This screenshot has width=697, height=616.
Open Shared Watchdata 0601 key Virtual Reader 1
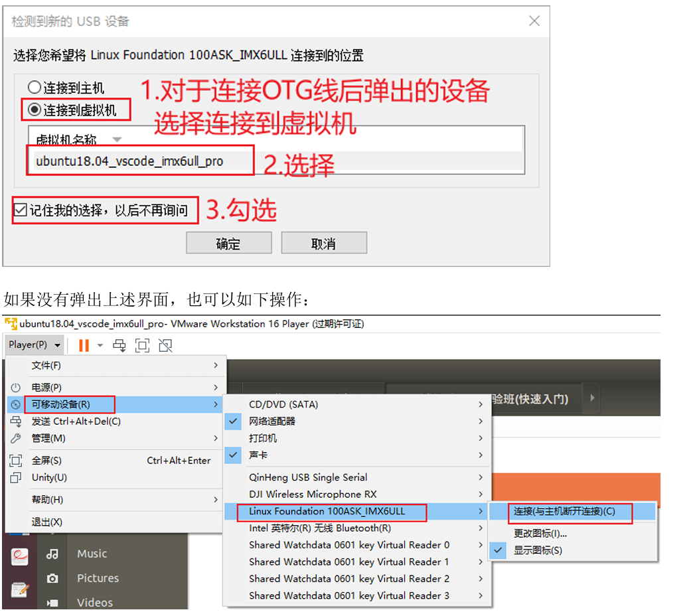(357, 562)
